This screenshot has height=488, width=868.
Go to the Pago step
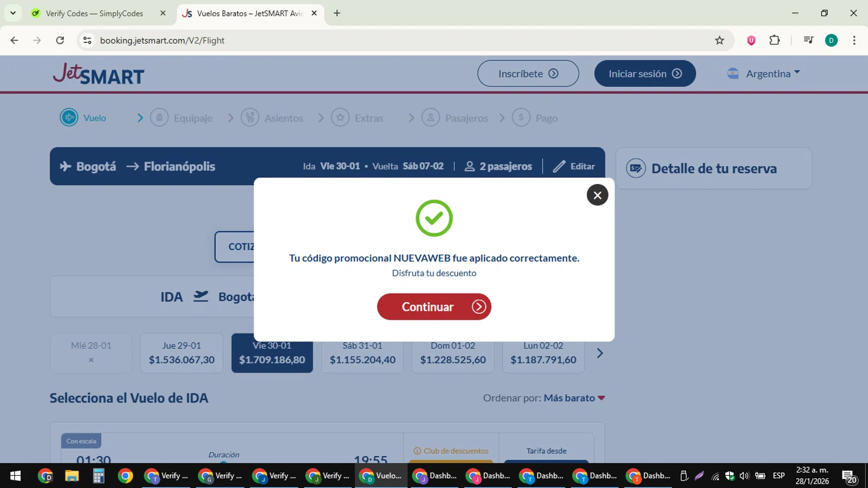coord(535,118)
